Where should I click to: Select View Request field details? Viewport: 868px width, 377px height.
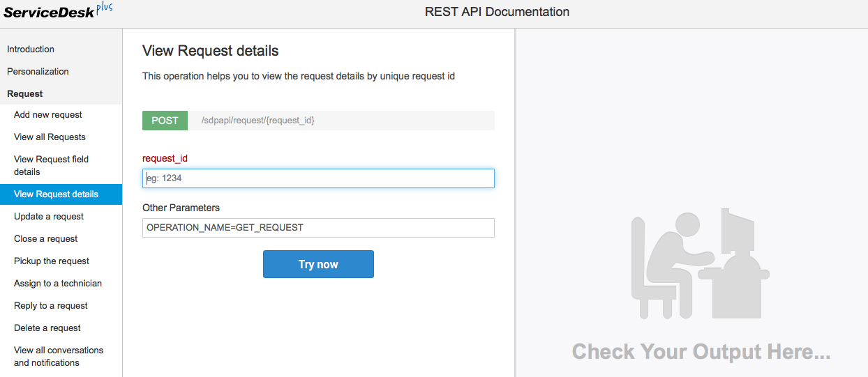51,166
